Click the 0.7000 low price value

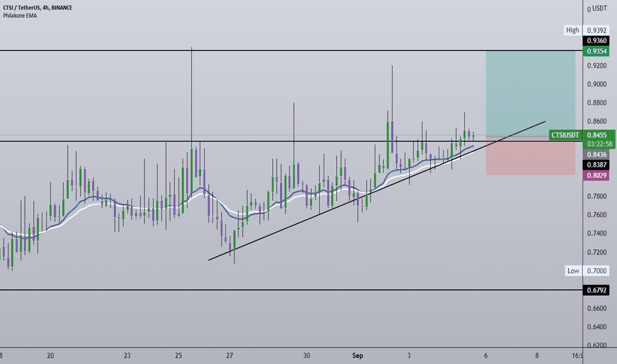[596, 271]
